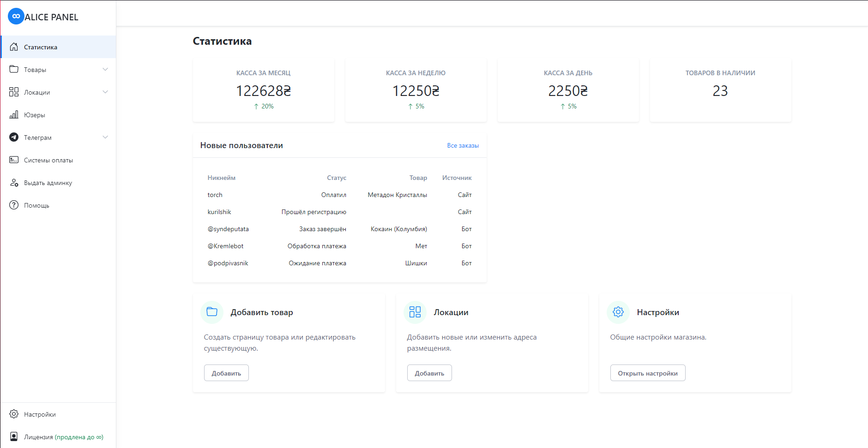Click Добавить on the Добавить товар card
868x448 pixels.
point(226,373)
